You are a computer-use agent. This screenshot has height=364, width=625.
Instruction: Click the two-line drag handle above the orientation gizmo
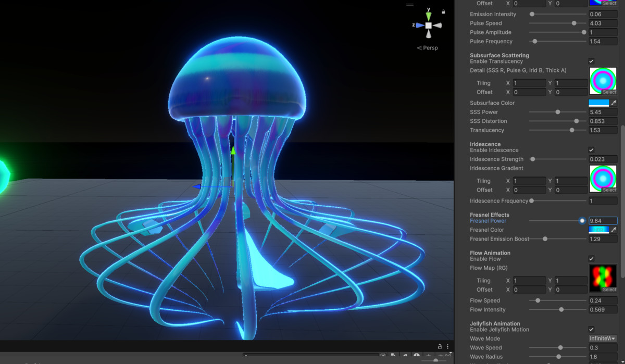[410, 4]
